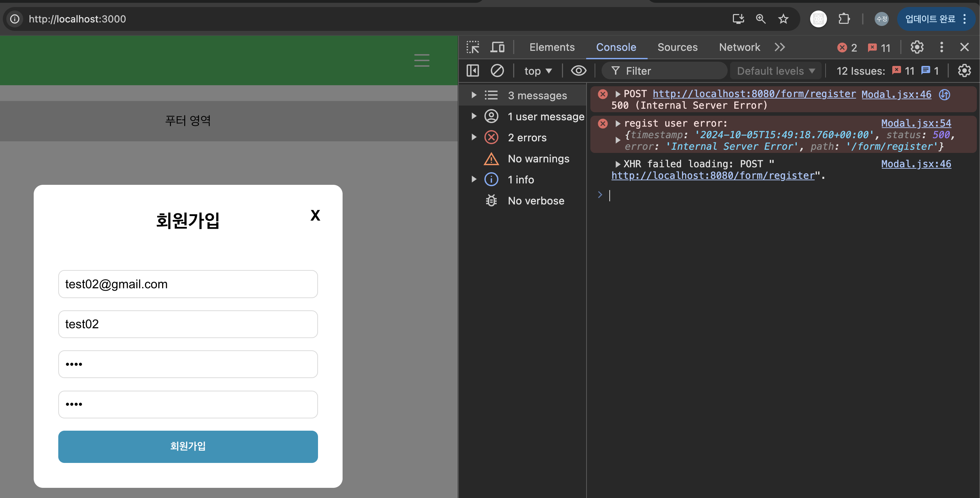
Task: Open the browser extensions puzzle icon
Action: [x=844, y=19]
